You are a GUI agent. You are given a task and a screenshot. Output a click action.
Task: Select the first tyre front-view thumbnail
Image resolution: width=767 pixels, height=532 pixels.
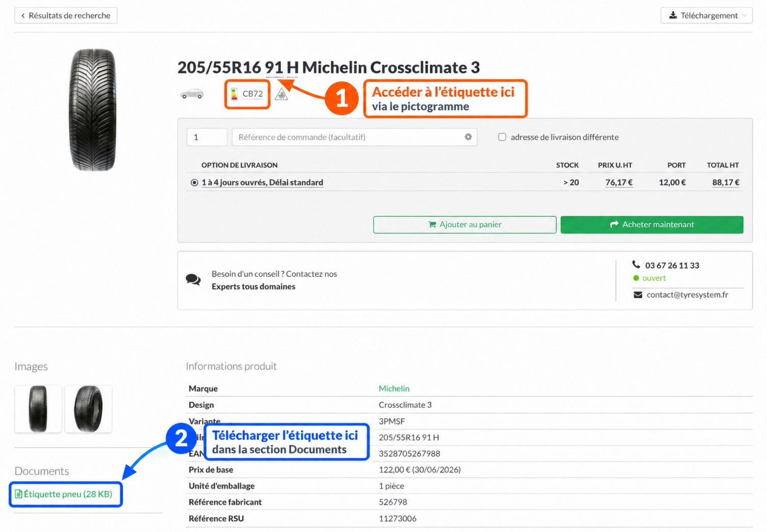[38, 409]
